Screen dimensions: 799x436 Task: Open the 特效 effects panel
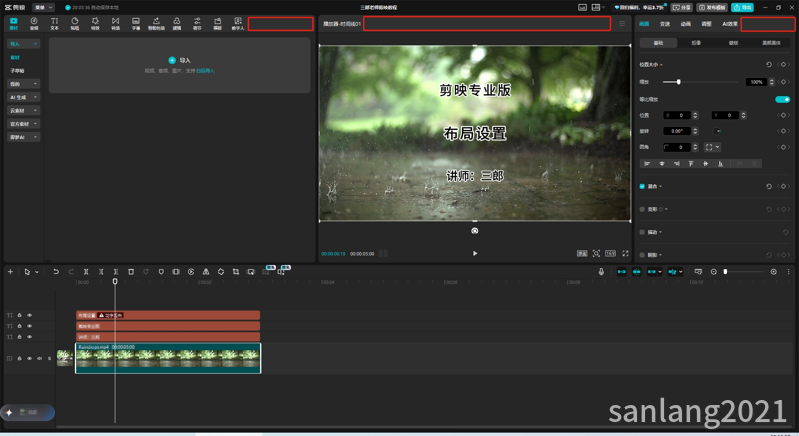coord(95,23)
